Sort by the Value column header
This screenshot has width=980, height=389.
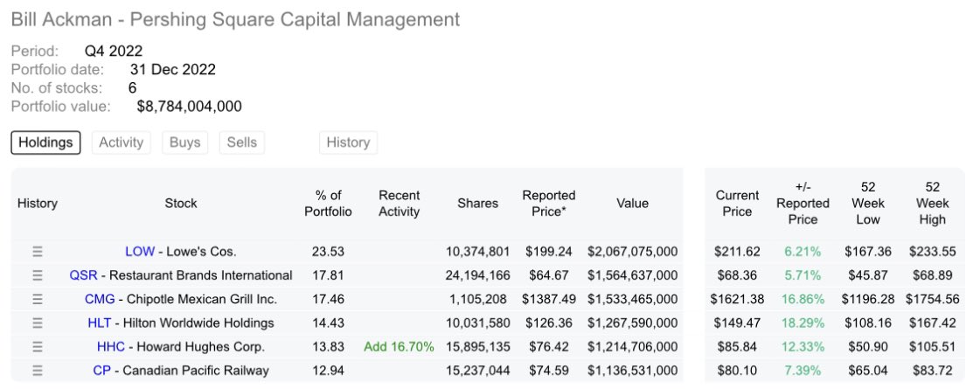tap(633, 204)
